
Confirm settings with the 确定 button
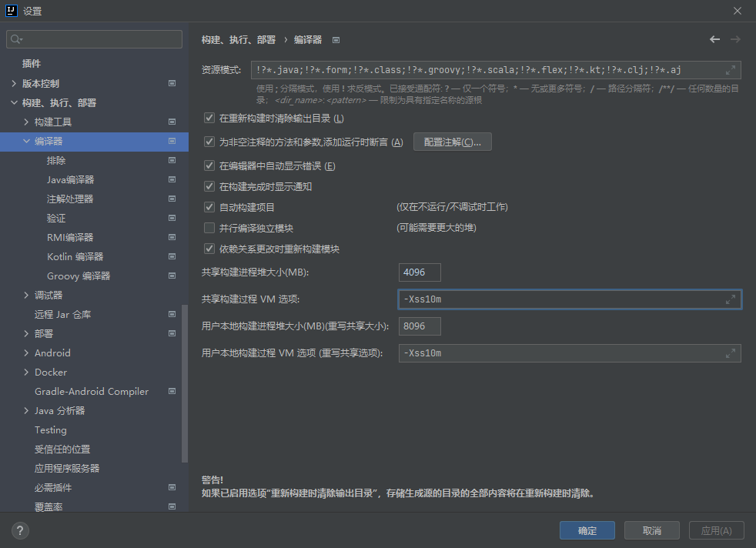(x=587, y=530)
